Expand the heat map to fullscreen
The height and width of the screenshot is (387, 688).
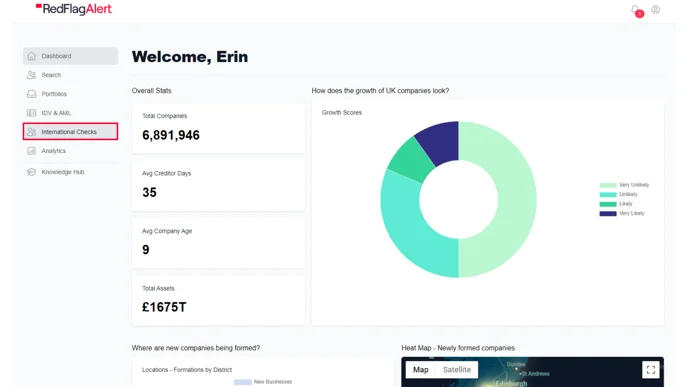(651, 369)
